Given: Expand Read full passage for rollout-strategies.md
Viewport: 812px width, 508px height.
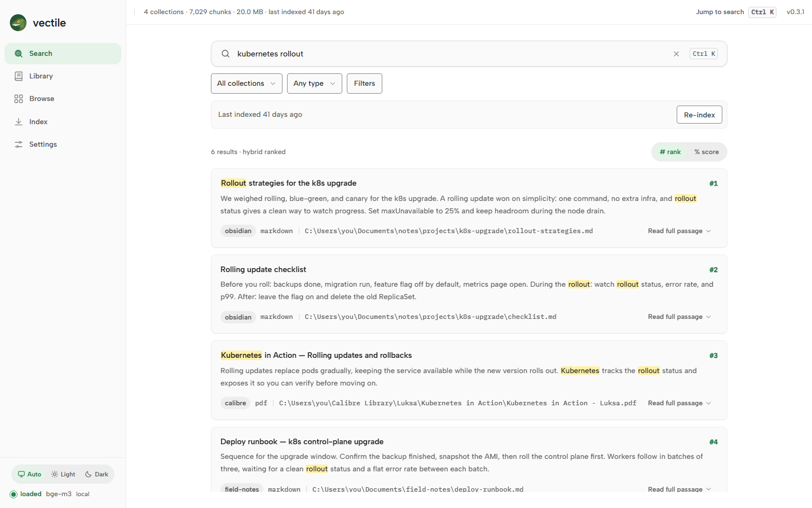Looking at the screenshot, I should pyautogui.click(x=679, y=231).
